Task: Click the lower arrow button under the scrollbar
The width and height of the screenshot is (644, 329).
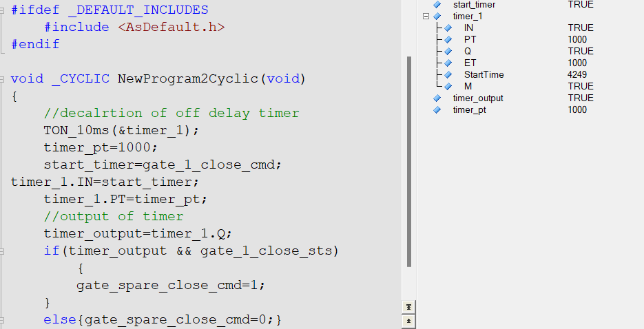Action: coord(408,321)
